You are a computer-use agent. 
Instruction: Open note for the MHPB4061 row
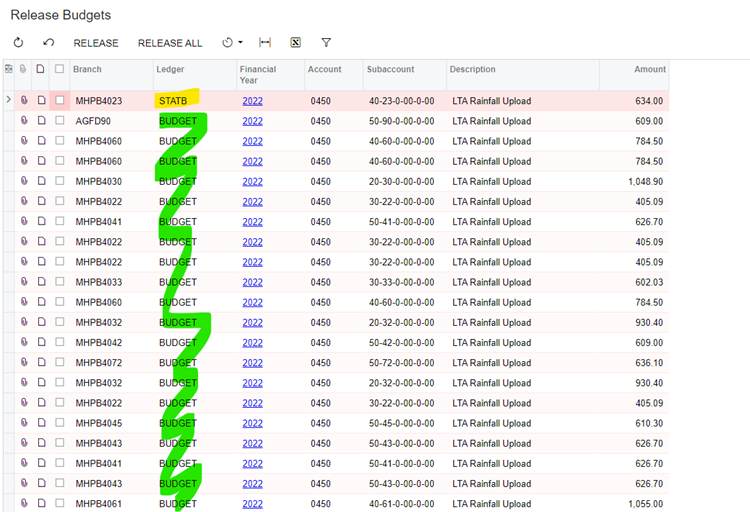(42, 503)
